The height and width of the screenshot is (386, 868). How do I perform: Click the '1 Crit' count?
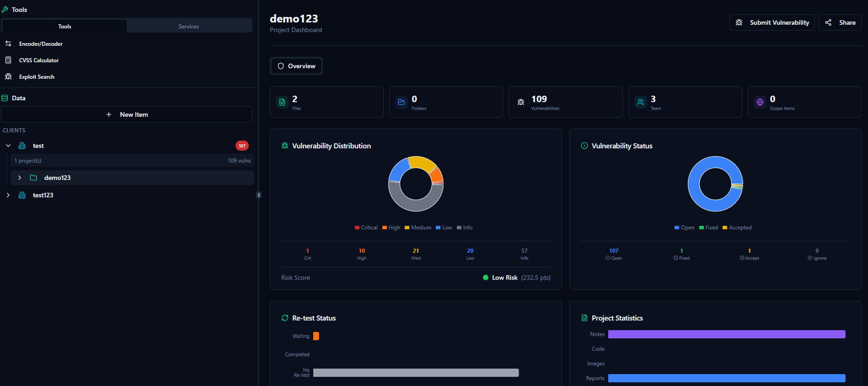tap(307, 254)
